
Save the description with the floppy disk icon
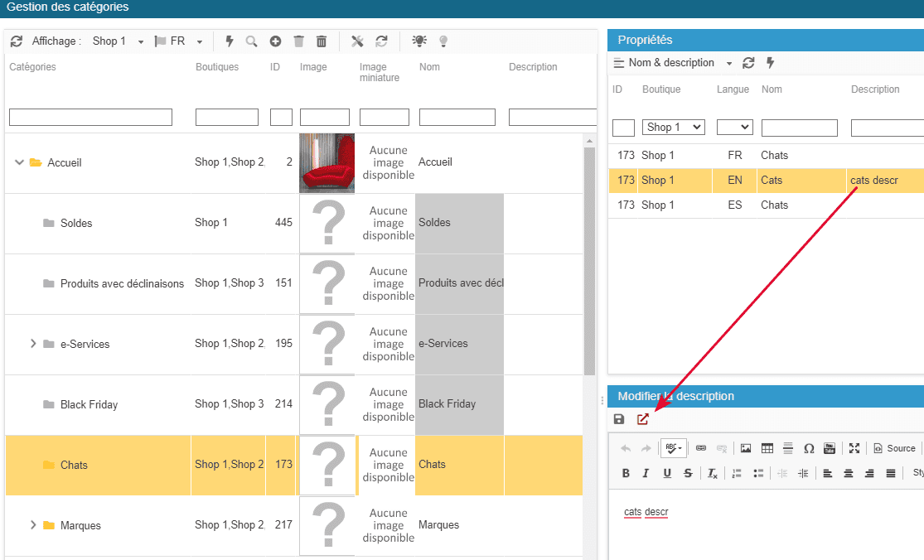619,419
